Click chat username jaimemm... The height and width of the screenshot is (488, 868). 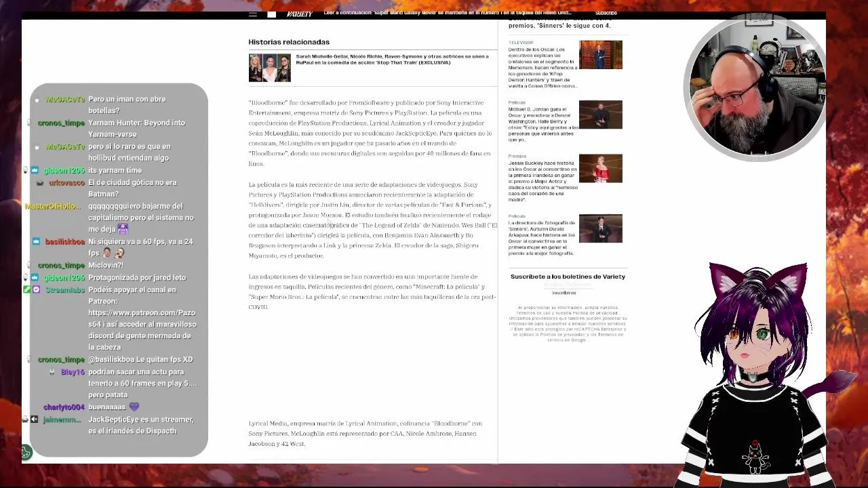[62, 420]
